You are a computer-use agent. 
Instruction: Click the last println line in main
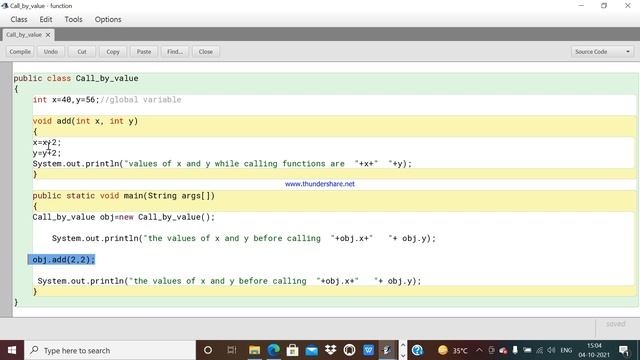(229, 281)
